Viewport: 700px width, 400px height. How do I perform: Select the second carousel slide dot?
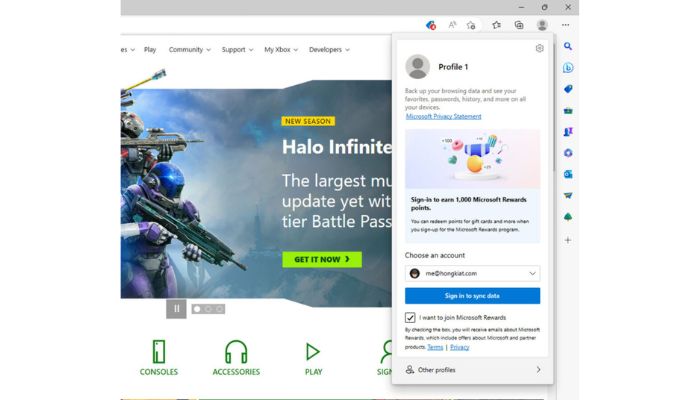point(208,309)
